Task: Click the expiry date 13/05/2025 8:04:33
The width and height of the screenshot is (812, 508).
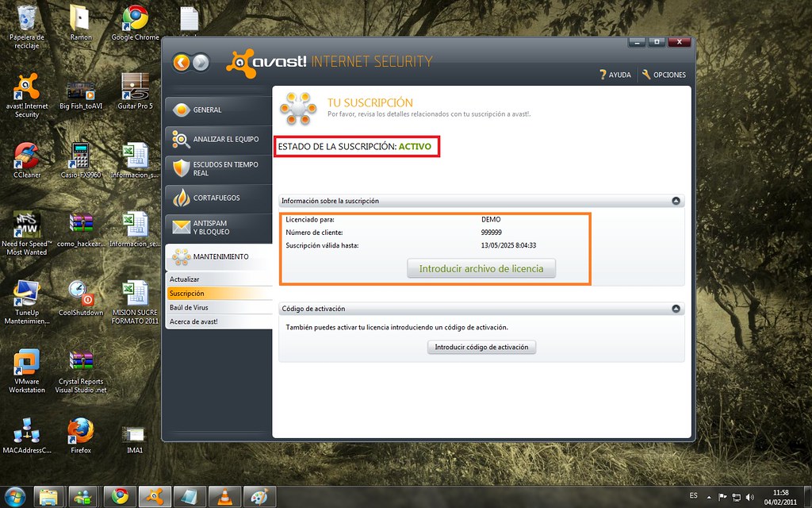Action: tap(508, 245)
